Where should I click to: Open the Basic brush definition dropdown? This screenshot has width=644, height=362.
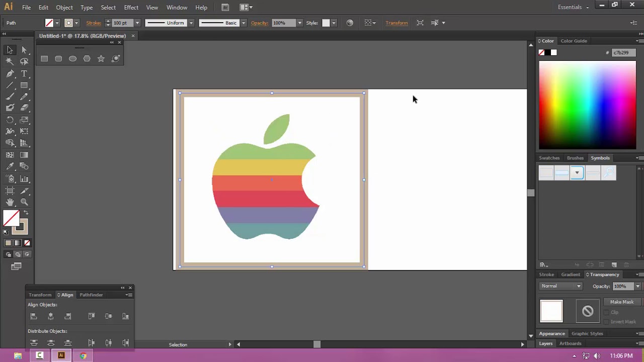click(x=244, y=23)
